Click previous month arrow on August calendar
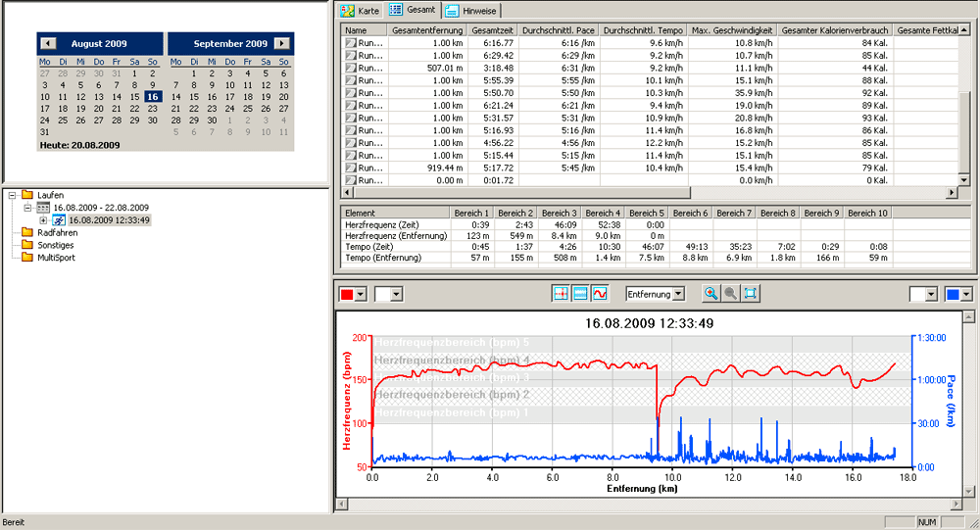This screenshot has height=530, width=980. [49, 44]
